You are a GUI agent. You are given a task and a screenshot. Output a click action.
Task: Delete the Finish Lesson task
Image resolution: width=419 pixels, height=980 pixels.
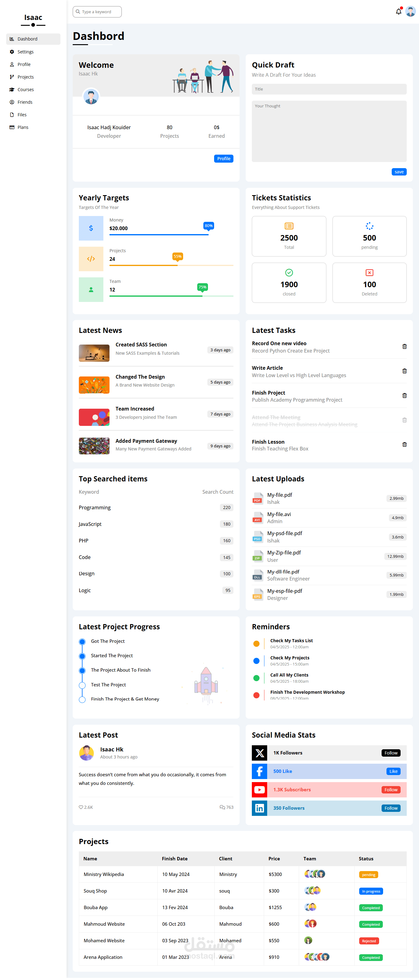(404, 444)
